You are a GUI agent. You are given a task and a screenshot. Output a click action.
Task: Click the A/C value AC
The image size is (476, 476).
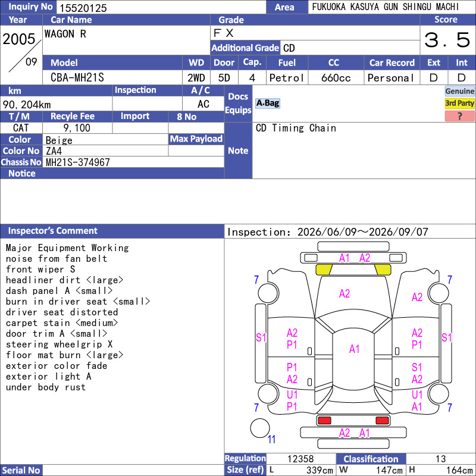(x=203, y=104)
